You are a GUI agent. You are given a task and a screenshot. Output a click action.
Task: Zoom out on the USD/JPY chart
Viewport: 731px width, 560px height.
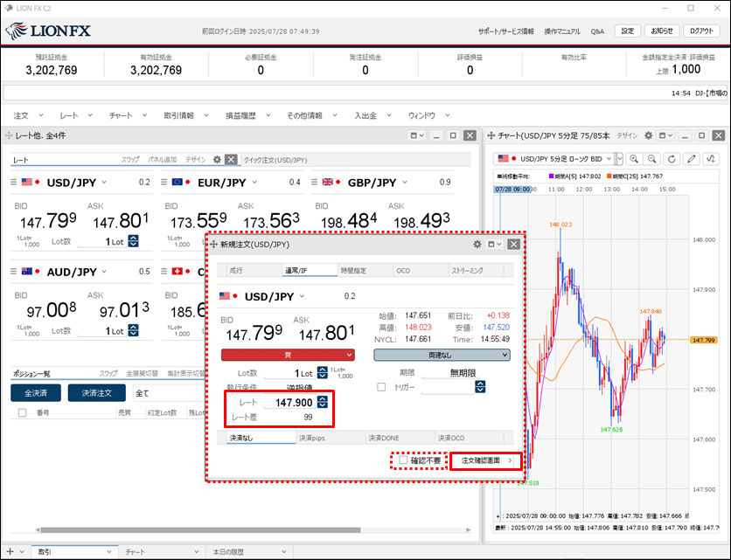[x=652, y=159]
